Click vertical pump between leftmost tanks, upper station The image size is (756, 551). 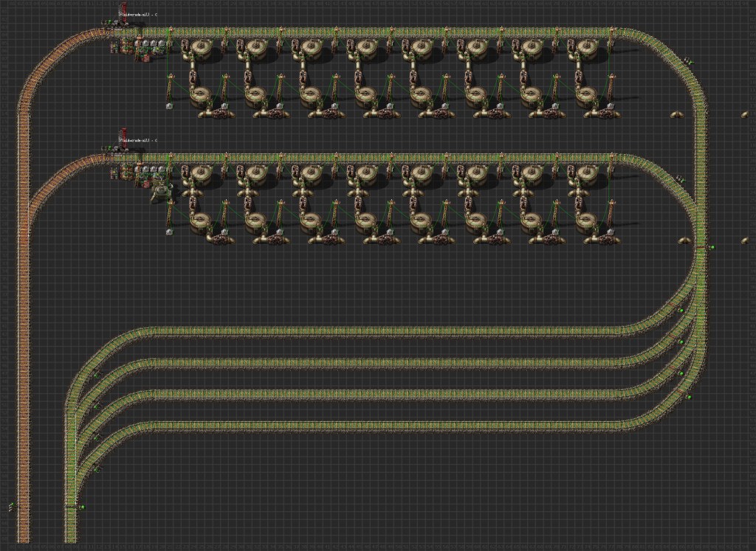pyautogui.click(x=193, y=76)
